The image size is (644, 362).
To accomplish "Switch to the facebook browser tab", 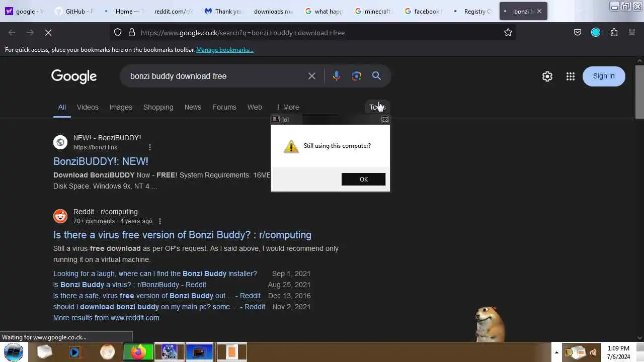I will pyautogui.click(x=423, y=11).
